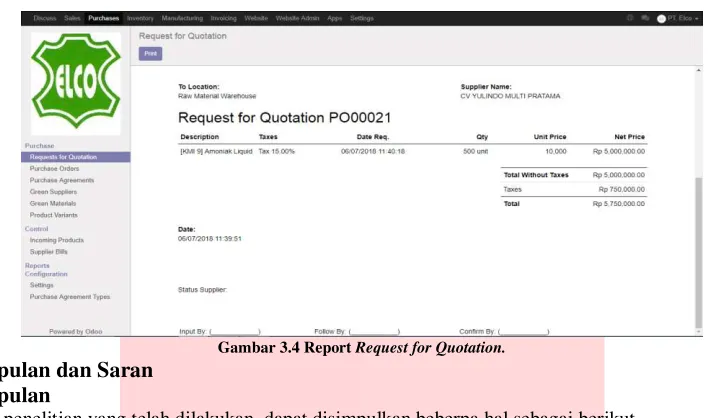The image size is (708, 418).
Task: Click the Control section heading in sidebar
Action: pos(36,229)
